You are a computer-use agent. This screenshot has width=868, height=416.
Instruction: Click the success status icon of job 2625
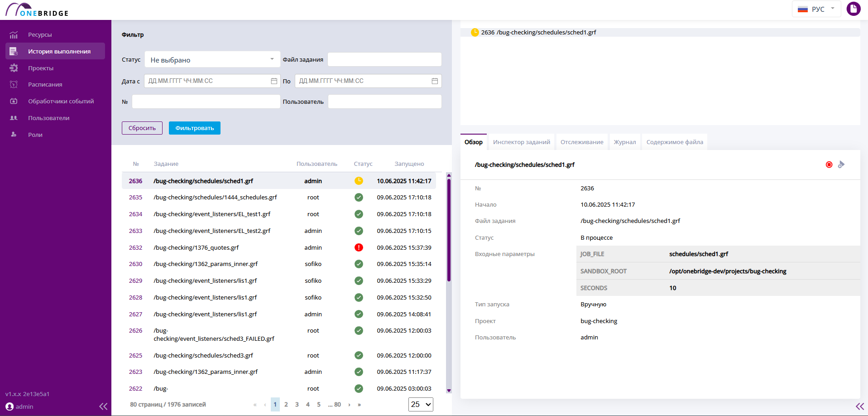359,355
